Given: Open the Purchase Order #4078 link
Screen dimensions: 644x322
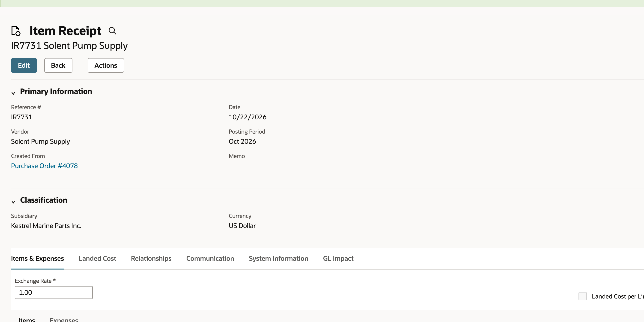Looking at the screenshot, I should tap(44, 166).
